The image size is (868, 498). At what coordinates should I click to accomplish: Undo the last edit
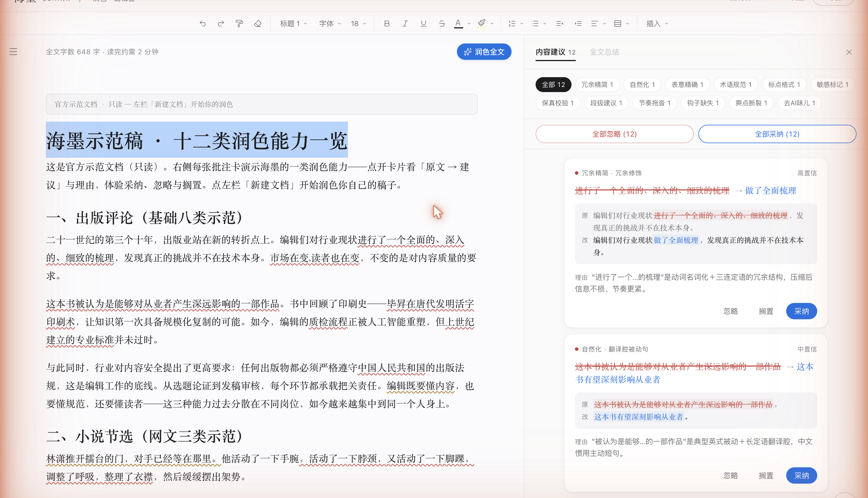click(x=203, y=24)
